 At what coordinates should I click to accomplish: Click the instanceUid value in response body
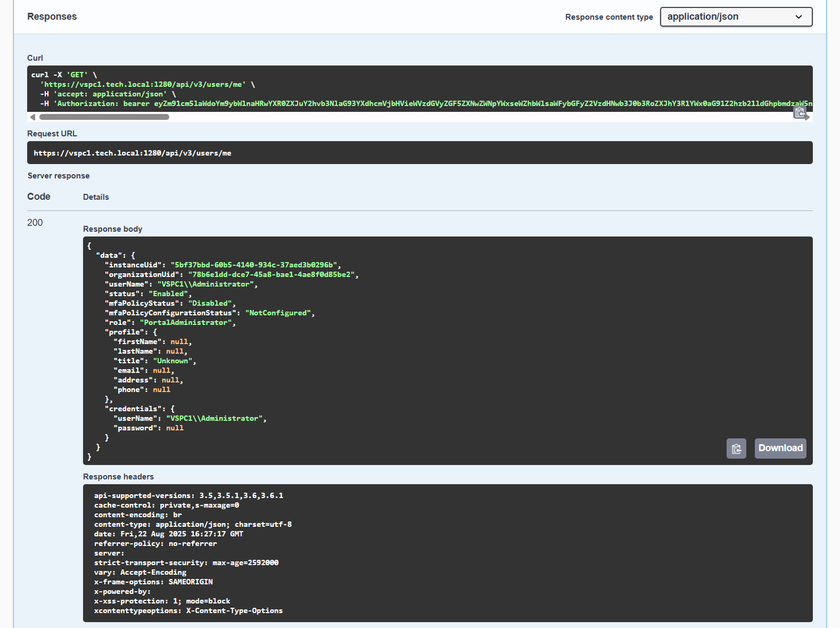click(x=255, y=265)
